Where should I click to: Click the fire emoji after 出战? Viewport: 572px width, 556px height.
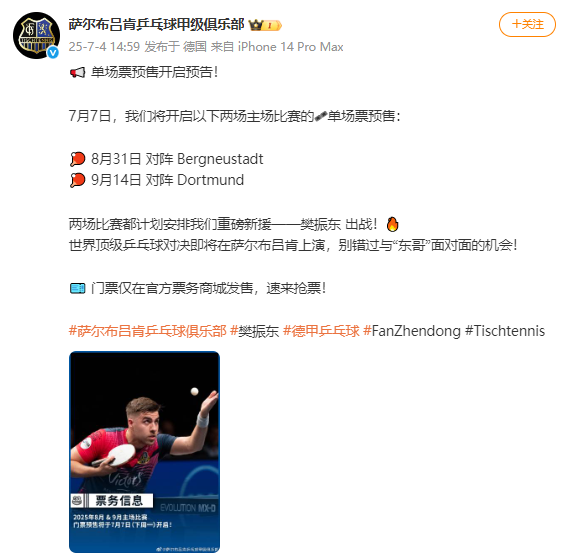click(x=393, y=224)
